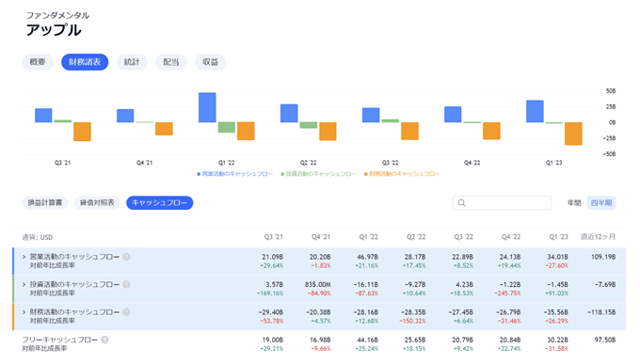Expand the 営業活動のキャッシュフロー row

(x=24, y=257)
